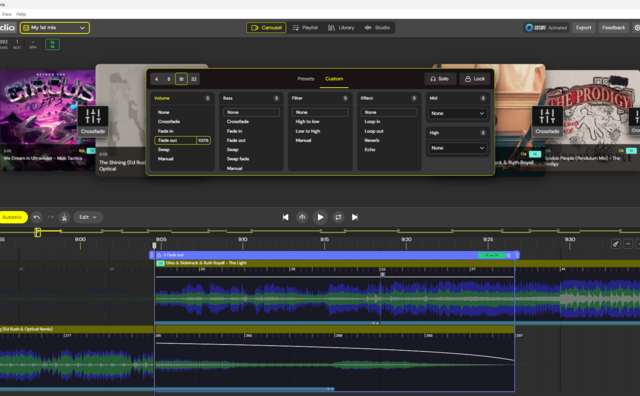This screenshot has width=640, height=396.
Task: Choose Loop out effect option
Action: pyautogui.click(x=374, y=131)
